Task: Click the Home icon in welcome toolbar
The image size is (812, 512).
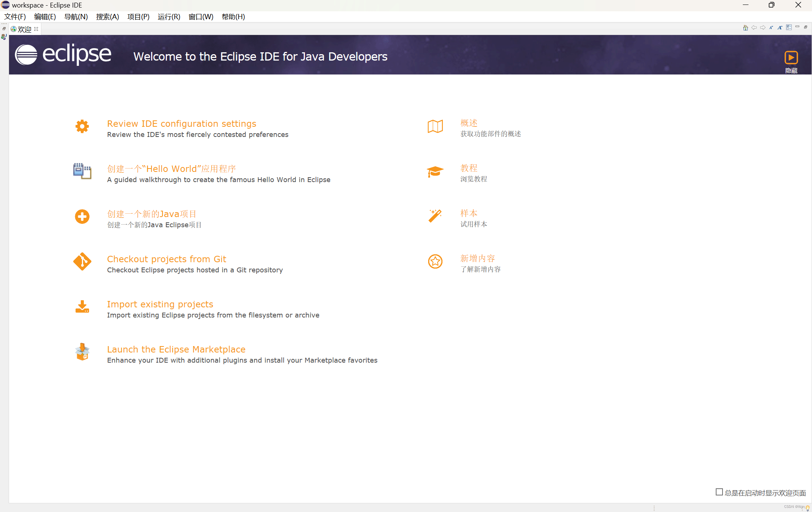Action: coord(745,27)
